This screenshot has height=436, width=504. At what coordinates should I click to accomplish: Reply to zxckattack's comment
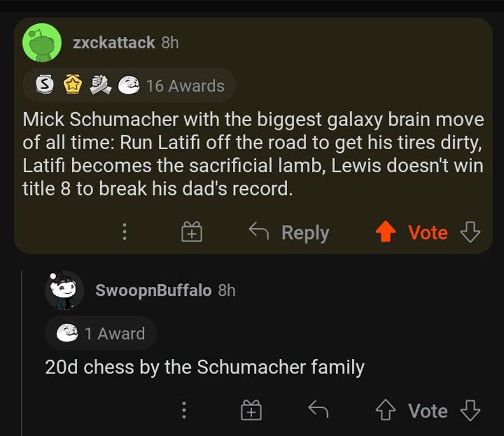point(289,233)
